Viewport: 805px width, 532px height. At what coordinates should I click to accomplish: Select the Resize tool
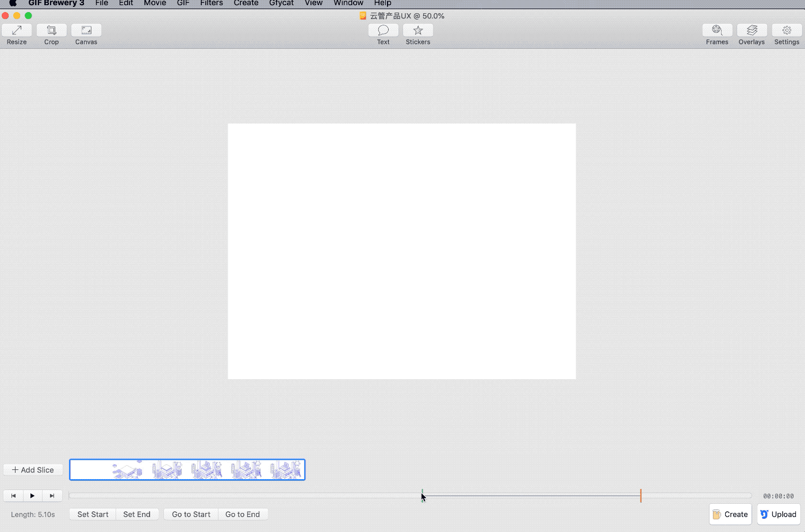tap(17, 30)
